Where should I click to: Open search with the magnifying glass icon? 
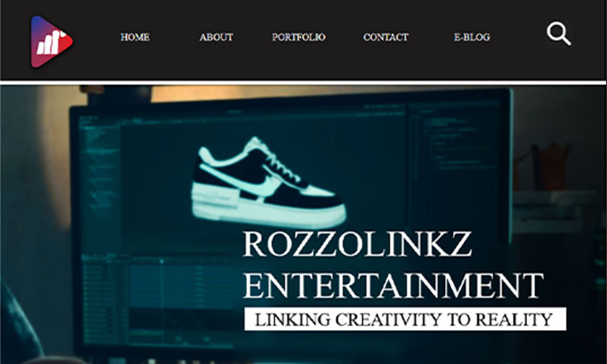click(558, 34)
